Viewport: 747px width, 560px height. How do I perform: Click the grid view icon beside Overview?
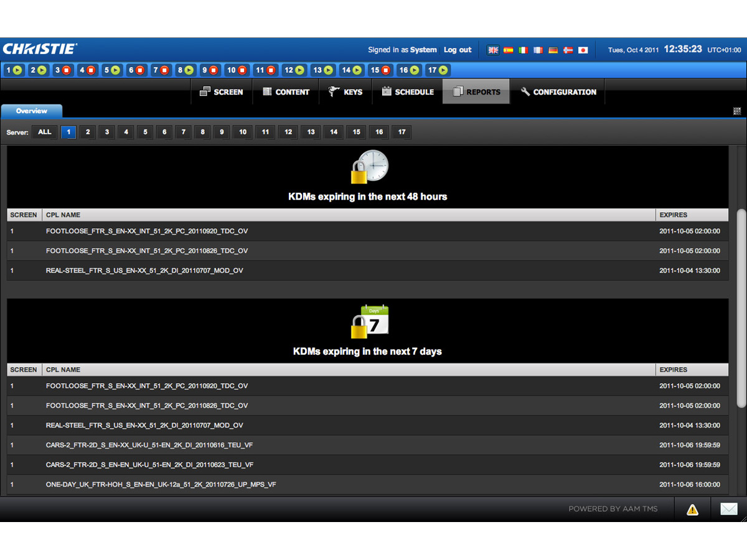(x=737, y=110)
